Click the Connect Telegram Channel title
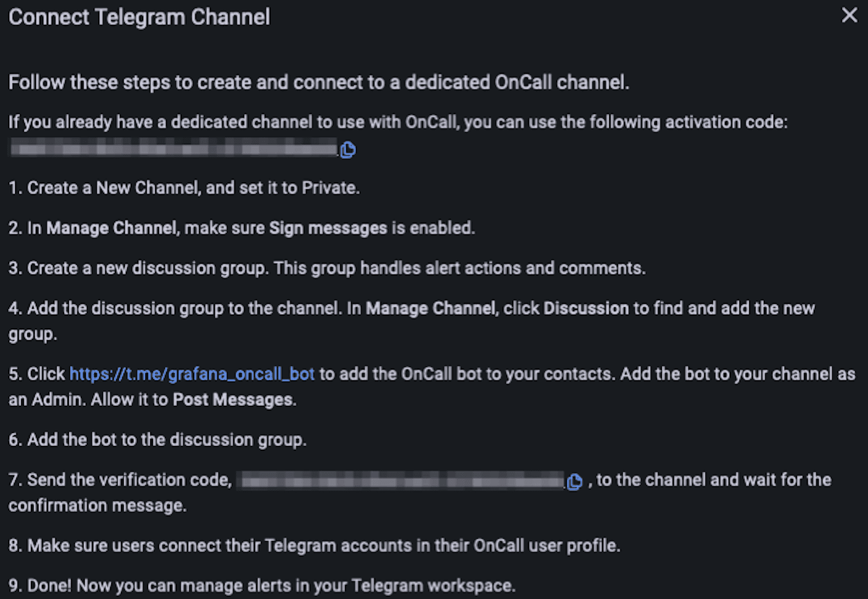Image resolution: width=868 pixels, height=599 pixels. point(138,17)
